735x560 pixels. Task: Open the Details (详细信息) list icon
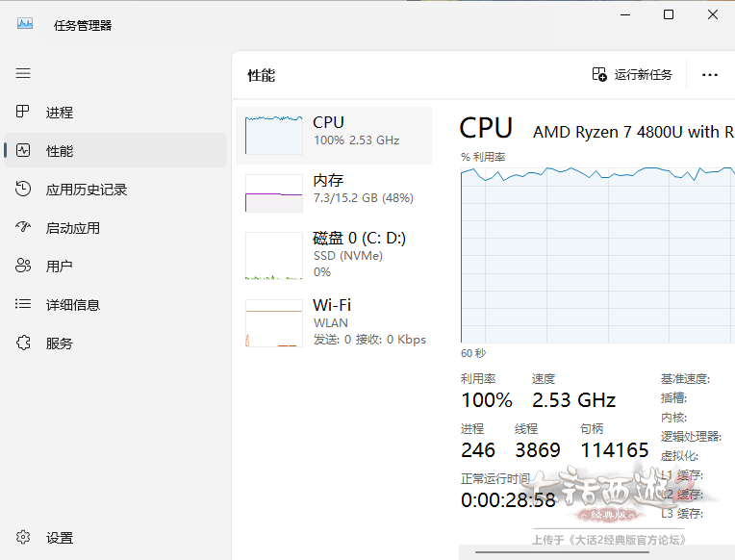point(23,305)
